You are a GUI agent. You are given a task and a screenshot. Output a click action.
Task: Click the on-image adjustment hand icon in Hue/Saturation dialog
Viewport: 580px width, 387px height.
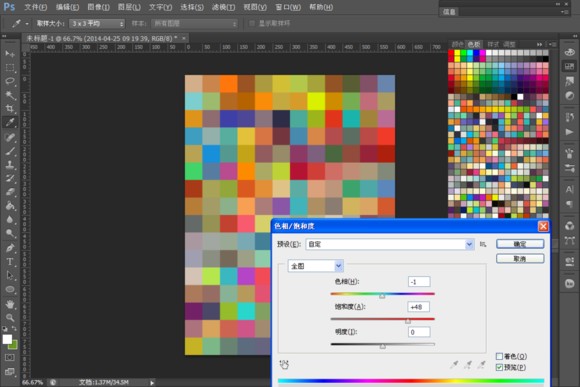284,365
